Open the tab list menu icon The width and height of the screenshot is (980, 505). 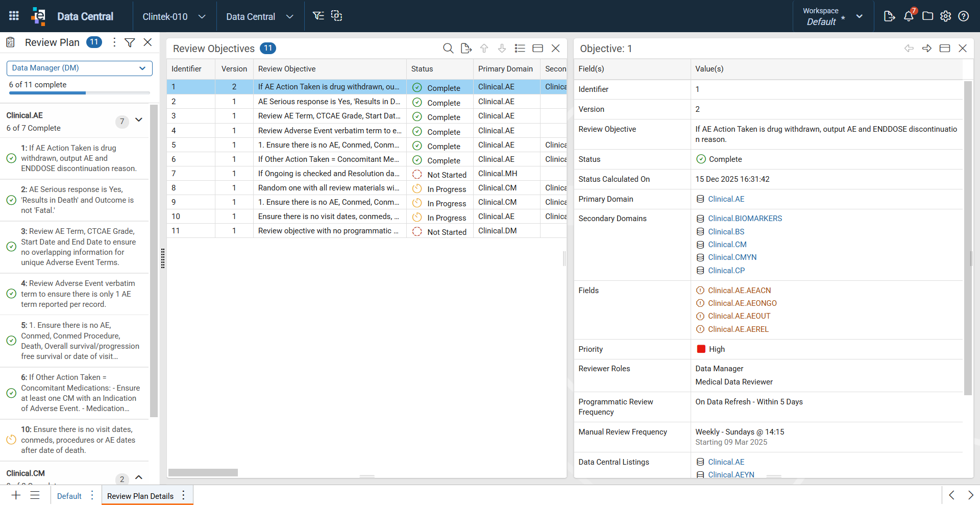pyautogui.click(x=35, y=495)
